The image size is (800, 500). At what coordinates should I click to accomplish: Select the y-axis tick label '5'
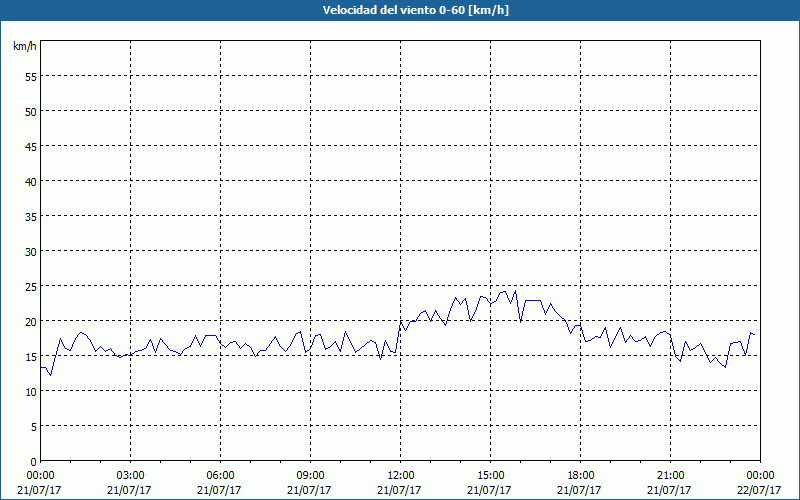coord(34,427)
